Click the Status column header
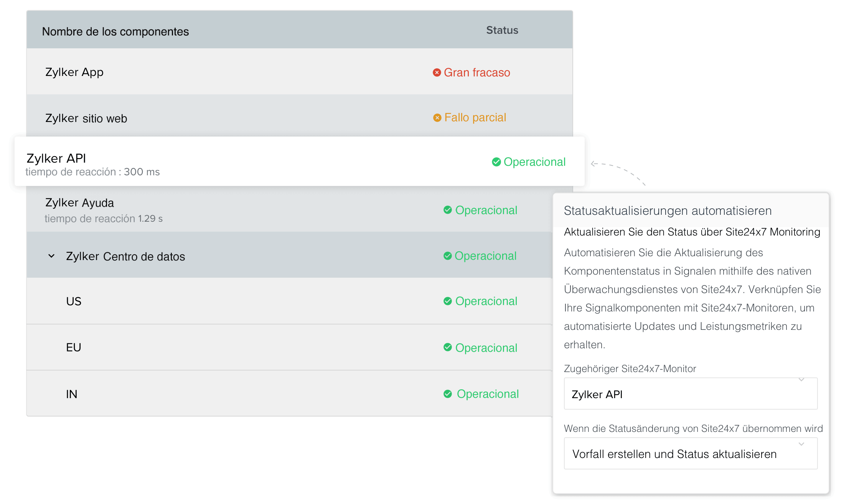The width and height of the screenshot is (844, 504). [502, 30]
